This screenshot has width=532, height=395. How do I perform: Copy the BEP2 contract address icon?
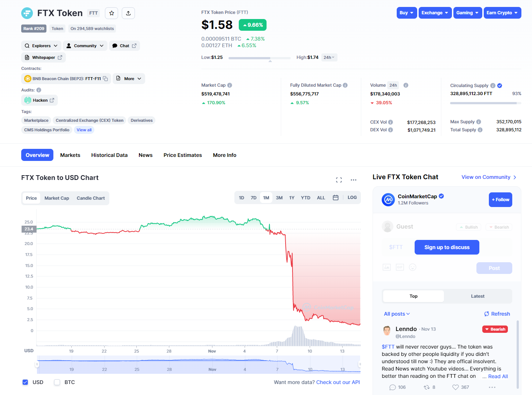(x=105, y=79)
